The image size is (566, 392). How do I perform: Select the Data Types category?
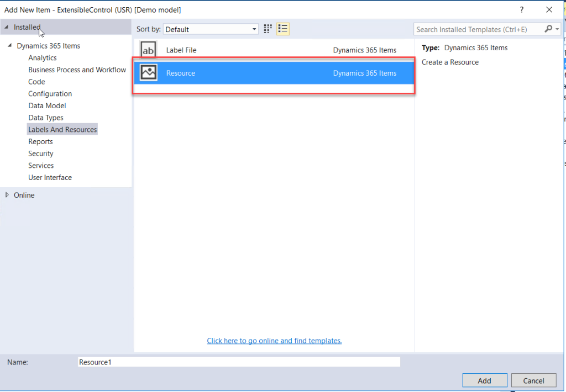point(46,117)
